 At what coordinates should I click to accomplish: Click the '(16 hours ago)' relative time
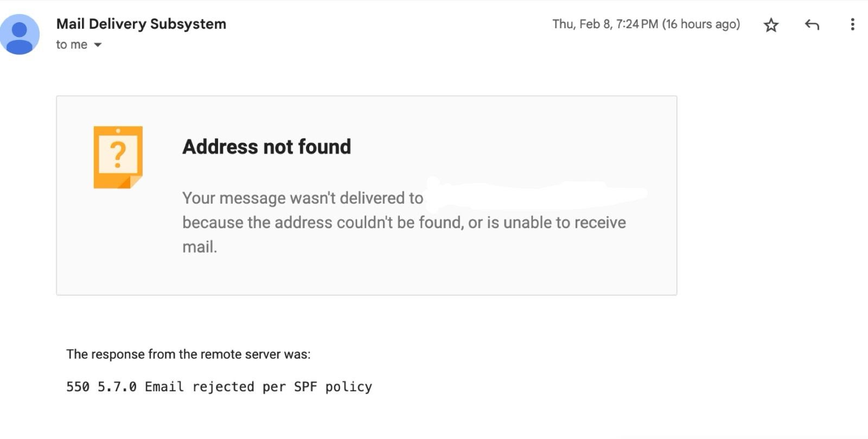pos(701,24)
